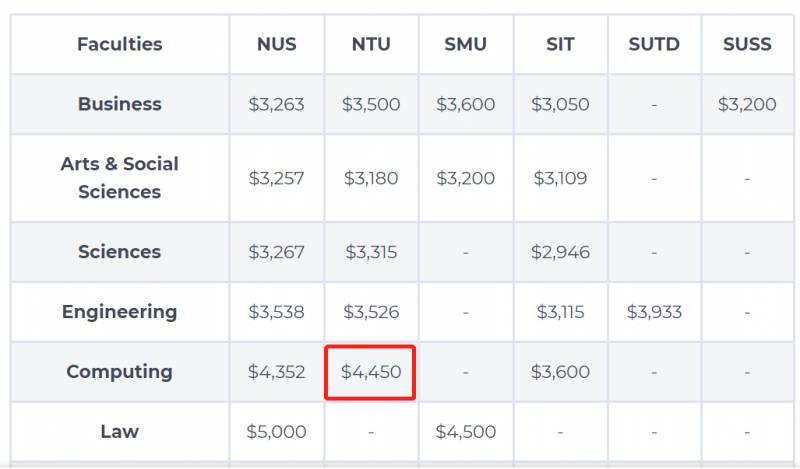Image resolution: width=800 pixels, height=469 pixels.
Task: Click the NUS Law $5,000 cell
Action: tap(276, 432)
